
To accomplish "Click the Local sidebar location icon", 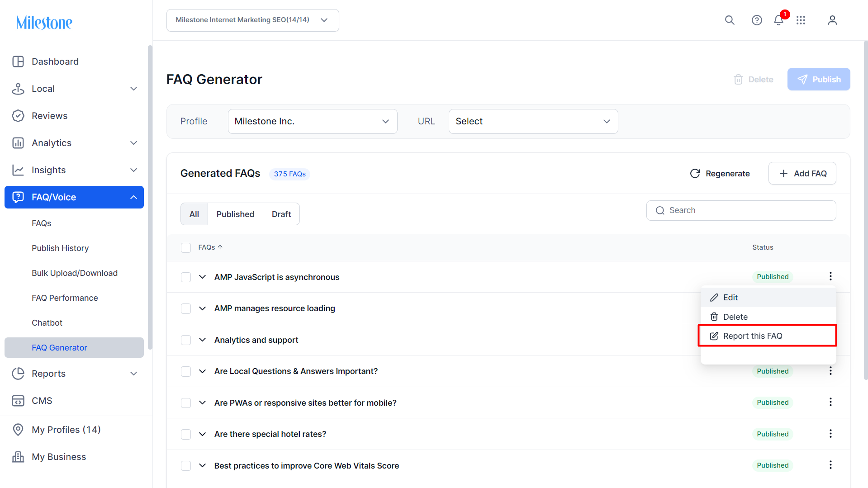I will (x=18, y=89).
